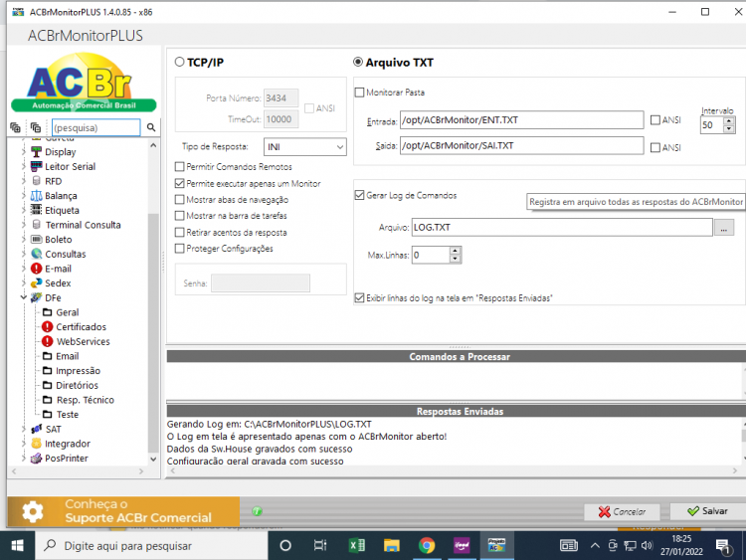Click the red alert icon beside E-mail
The width and height of the screenshot is (746, 560).
tap(36, 269)
